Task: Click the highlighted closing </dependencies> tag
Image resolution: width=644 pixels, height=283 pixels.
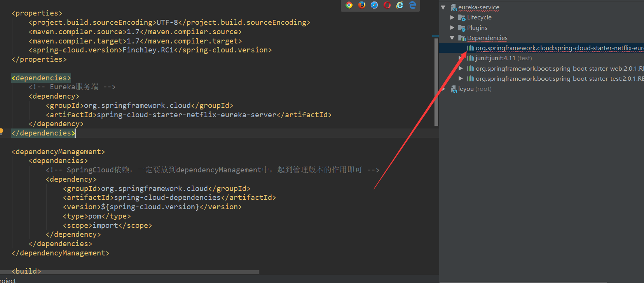Action: [43, 133]
